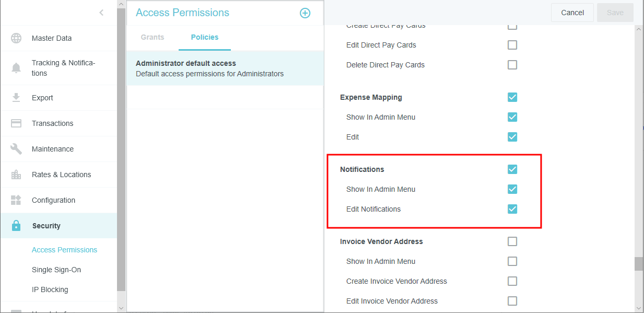Click the Configuration widgets icon

pos(16,200)
